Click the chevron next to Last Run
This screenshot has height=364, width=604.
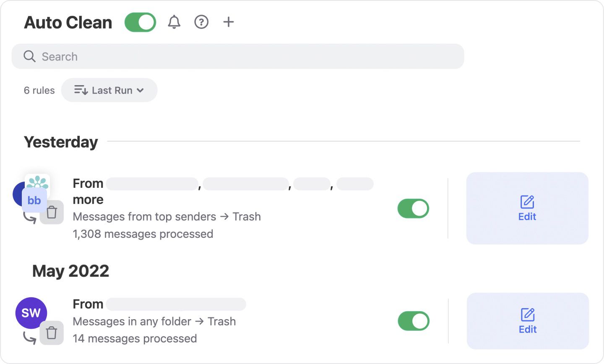[141, 90]
